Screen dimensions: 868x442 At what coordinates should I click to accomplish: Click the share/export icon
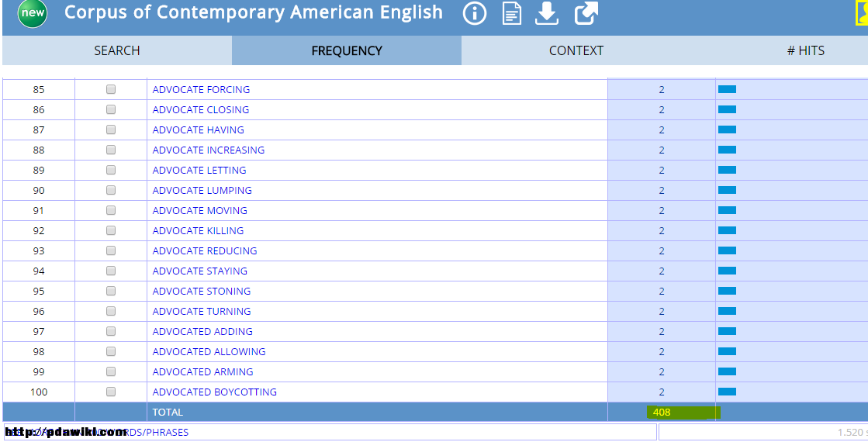[x=586, y=13]
